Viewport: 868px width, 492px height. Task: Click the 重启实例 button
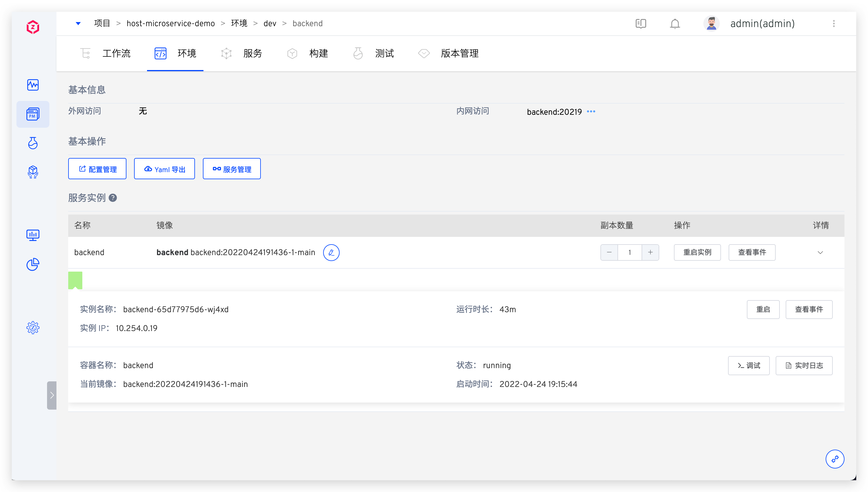pyautogui.click(x=697, y=252)
